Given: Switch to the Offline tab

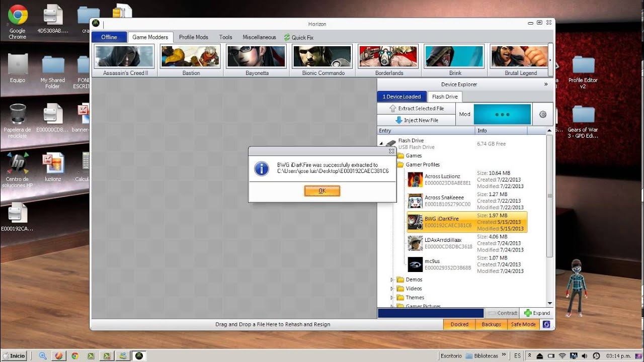Looking at the screenshot, I should coord(109,37).
